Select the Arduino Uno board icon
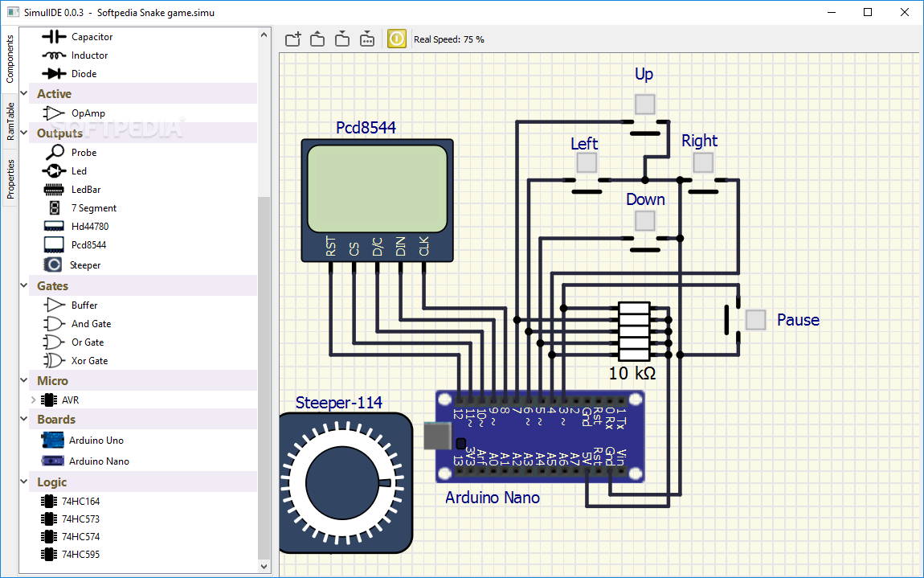This screenshot has width=924, height=578. click(52, 440)
